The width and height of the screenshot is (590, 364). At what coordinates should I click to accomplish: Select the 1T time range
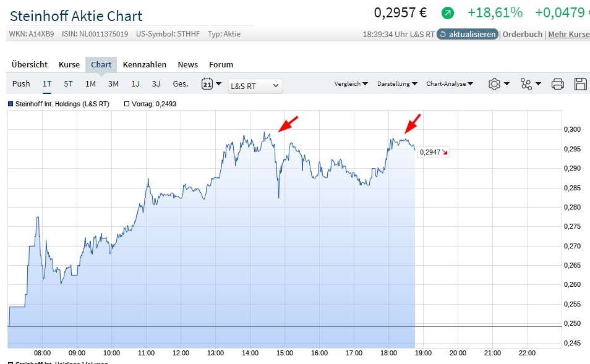47,84
